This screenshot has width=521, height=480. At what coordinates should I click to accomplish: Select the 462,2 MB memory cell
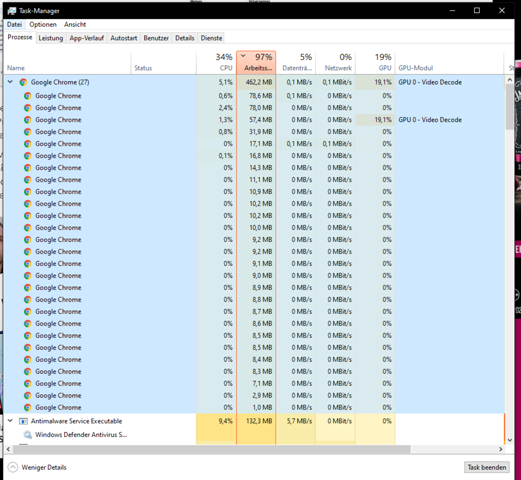tap(256, 82)
